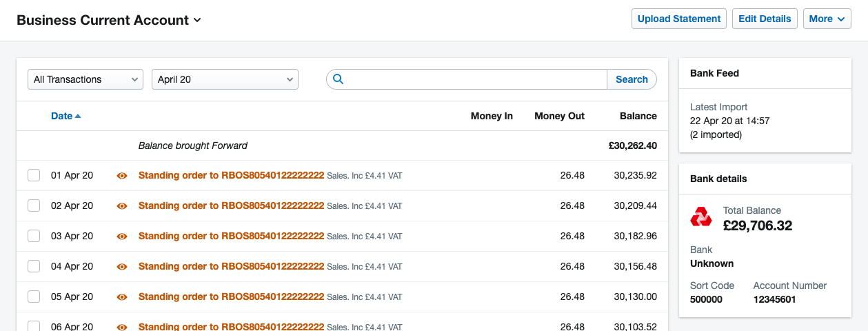868x331 pixels.
Task: Tick the checkbox for 02 Apr 20
Action: (x=34, y=205)
